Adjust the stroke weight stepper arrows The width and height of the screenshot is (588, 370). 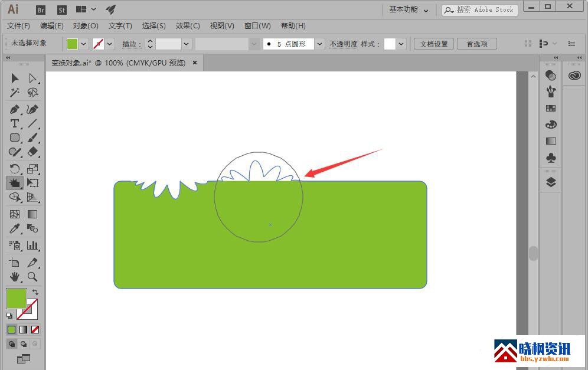click(150, 44)
